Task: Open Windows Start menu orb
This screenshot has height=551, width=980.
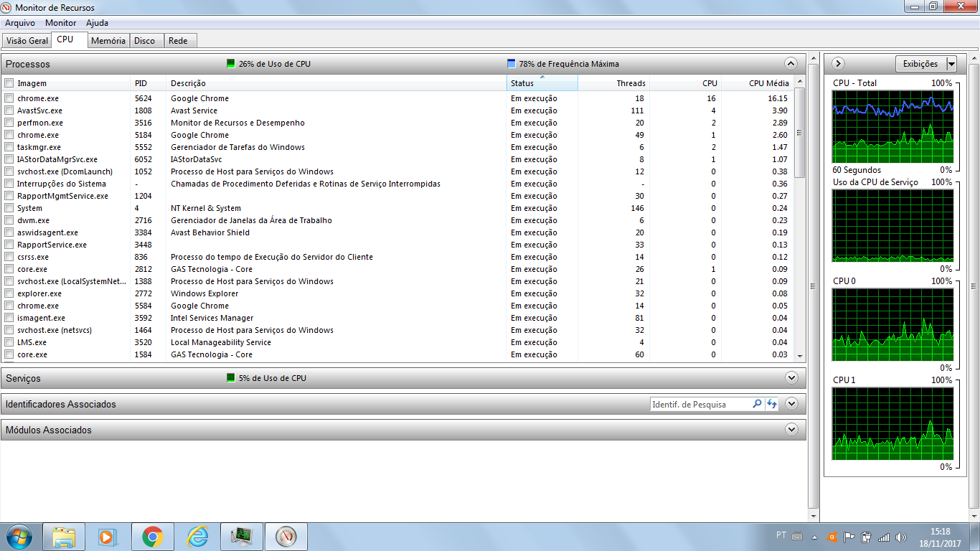Action: point(19,537)
